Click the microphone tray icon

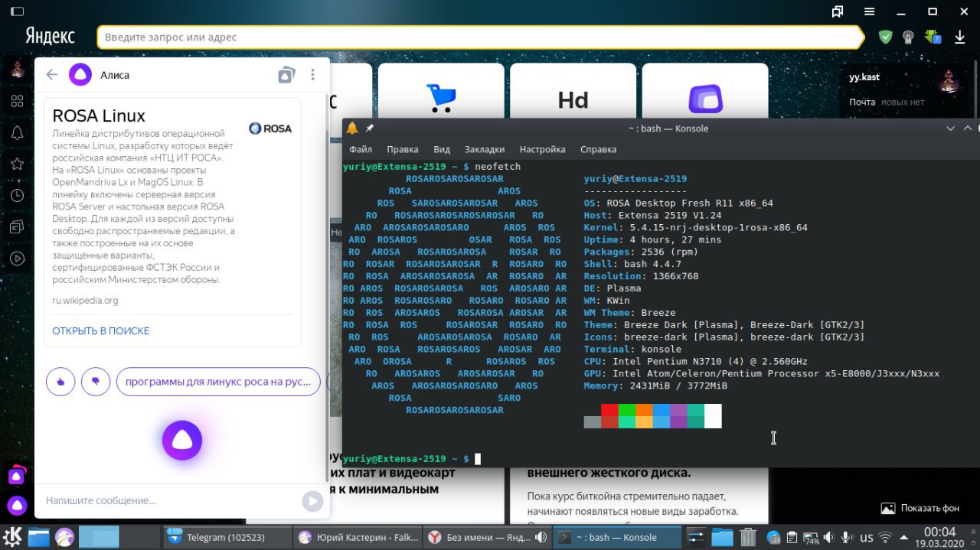pyautogui.click(x=848, y=537)
